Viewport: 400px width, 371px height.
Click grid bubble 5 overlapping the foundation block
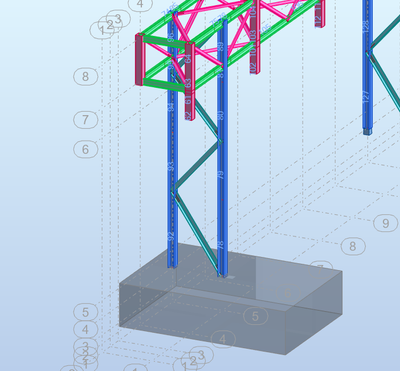click(x=255, y=316)
